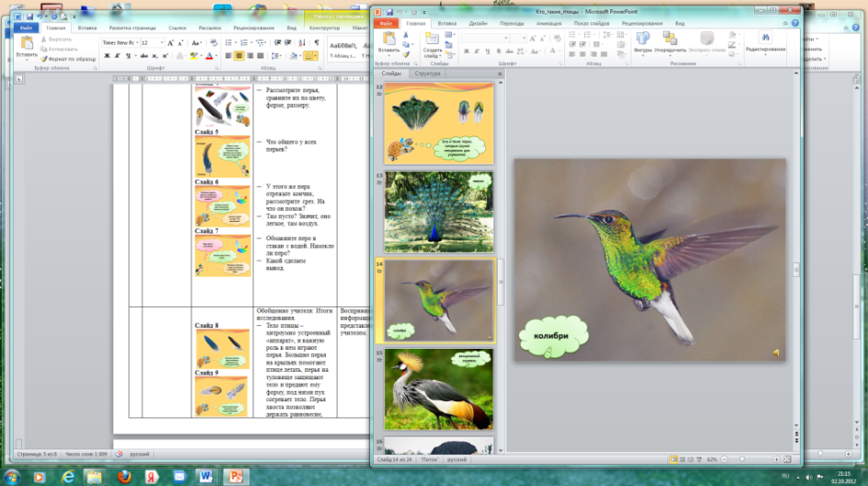The width and height of the screenshot is (868, 486).
Task: Click Word font color red A button
Action: point(209,56)
